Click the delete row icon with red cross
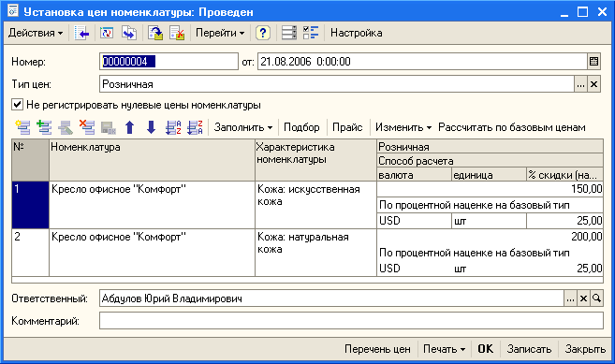This screenshot has width=615, height=364. click(87, 127)
